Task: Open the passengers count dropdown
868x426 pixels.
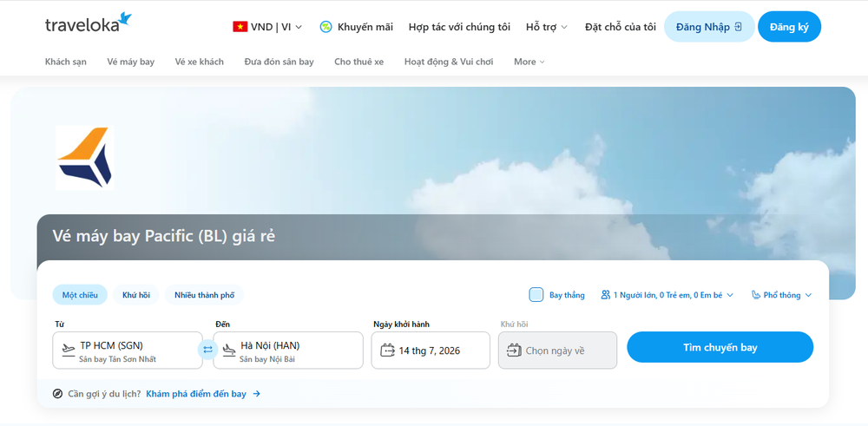Action: 667,295
